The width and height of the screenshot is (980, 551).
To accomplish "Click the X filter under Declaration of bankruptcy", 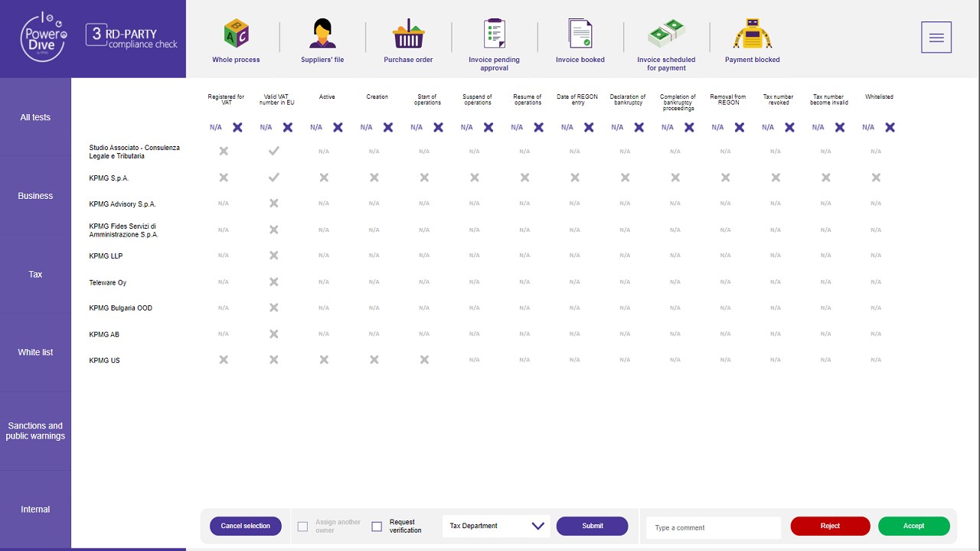I will point(639,127).
